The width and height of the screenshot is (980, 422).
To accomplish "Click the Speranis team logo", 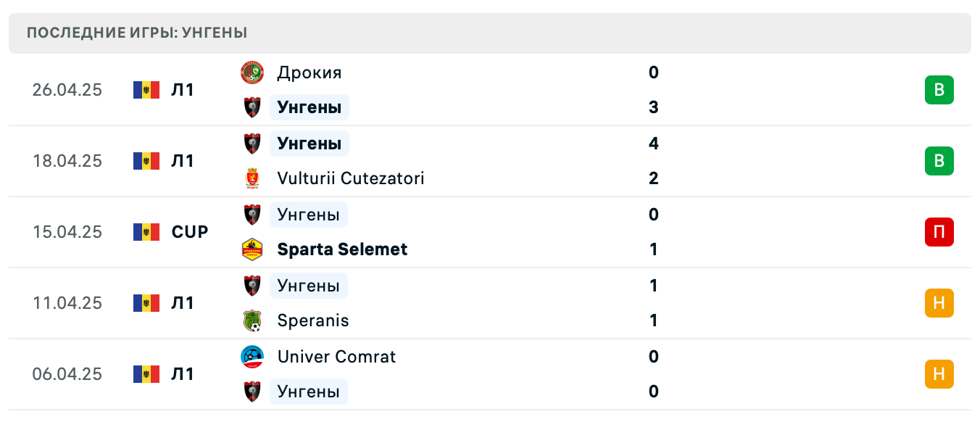I will coord(252,320).
